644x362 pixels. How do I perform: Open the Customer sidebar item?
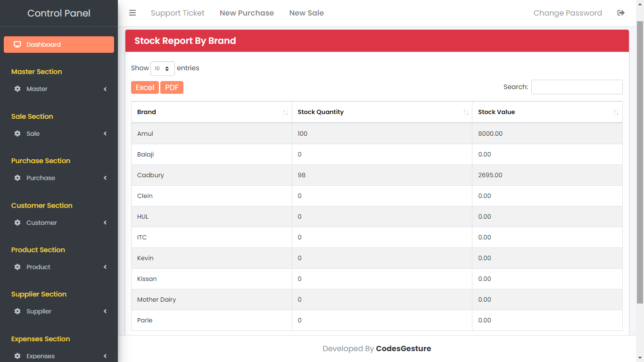tap(59, 222)
